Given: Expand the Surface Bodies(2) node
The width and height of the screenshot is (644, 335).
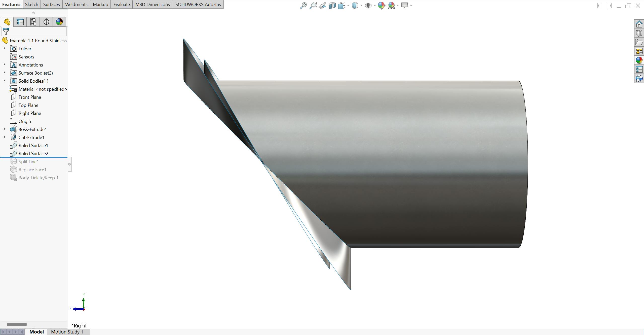Looking at the screenshot, I should [x=4, y=73].
